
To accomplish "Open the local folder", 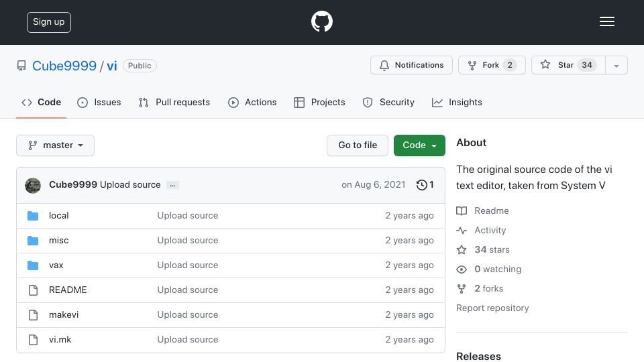I will (x=59, y=215).
